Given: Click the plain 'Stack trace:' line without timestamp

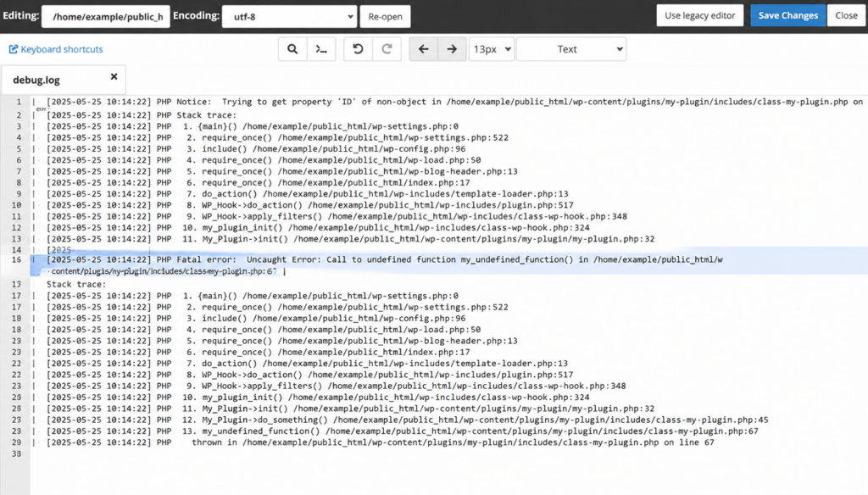Looking at the screenshot, I should (x=75, y=284).
